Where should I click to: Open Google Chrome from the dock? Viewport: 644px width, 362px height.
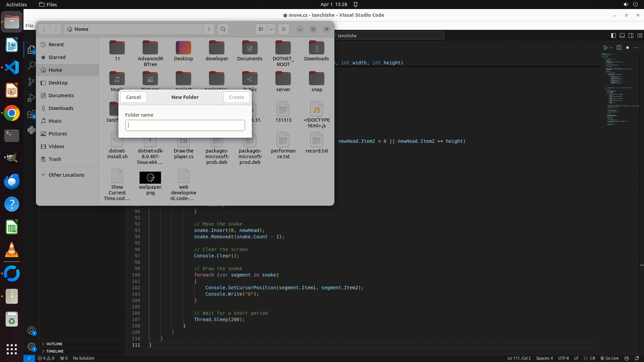click(12, 113)
